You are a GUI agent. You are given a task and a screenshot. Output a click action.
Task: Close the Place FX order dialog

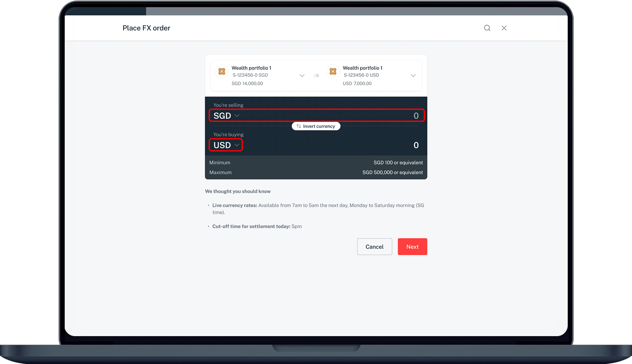pyautogui.click(x=504, y=28)
